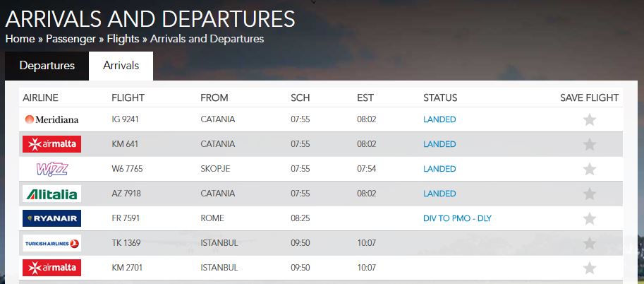Open LANDED status for IG 9241
Screen dimensions: 644x284
click(x=439, y=119)
